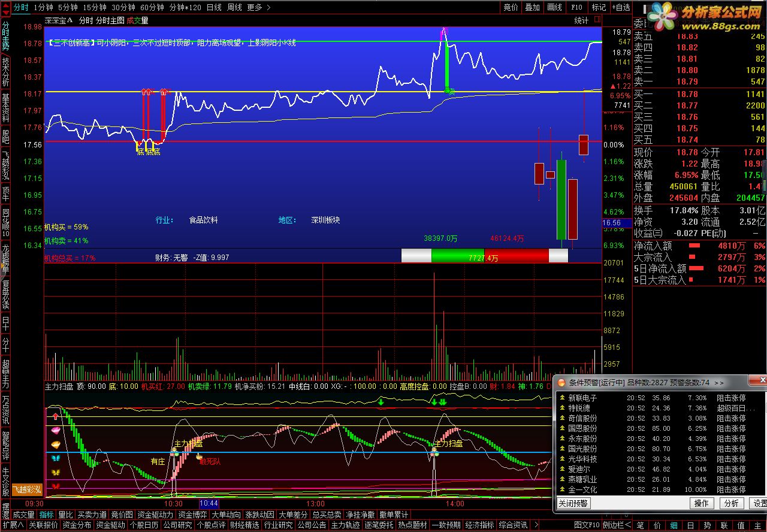Select the 特锐德 alert row
The height and width of the screenshot is (532, 767).
point(660,408)
